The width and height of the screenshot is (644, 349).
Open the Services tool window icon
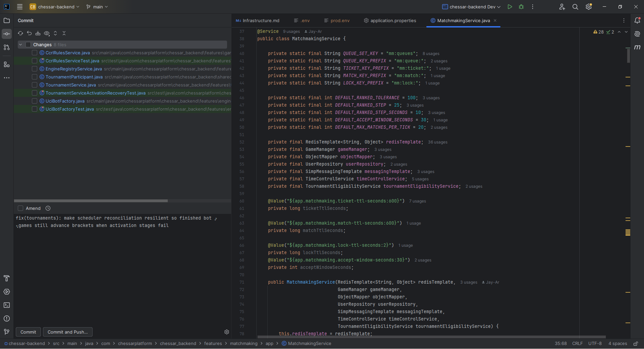[7, 292]
